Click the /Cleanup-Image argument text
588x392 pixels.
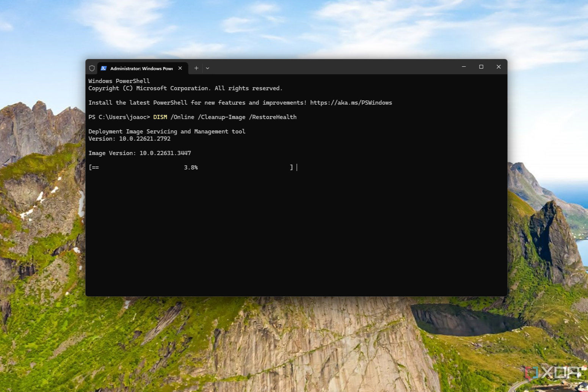coord(221,117)
